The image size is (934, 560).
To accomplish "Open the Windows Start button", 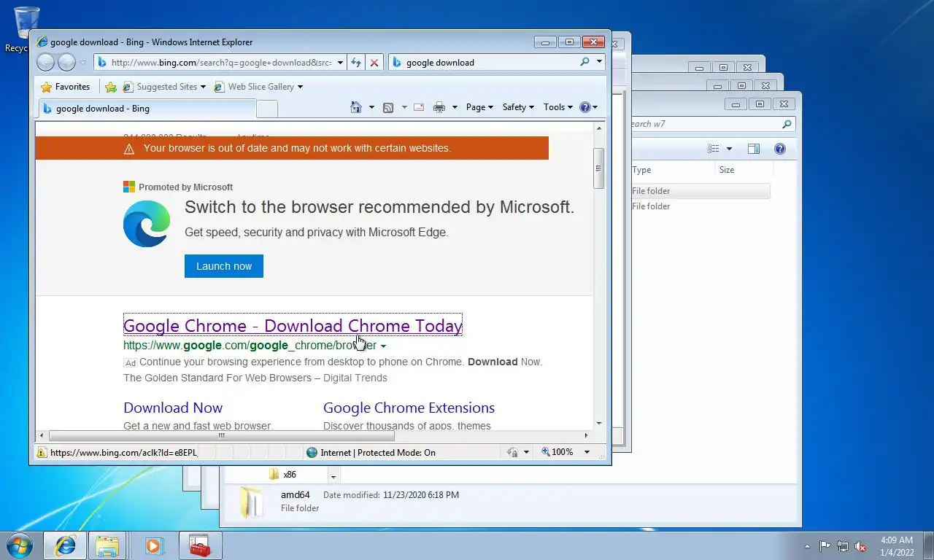I will click(x=20, y=545).
